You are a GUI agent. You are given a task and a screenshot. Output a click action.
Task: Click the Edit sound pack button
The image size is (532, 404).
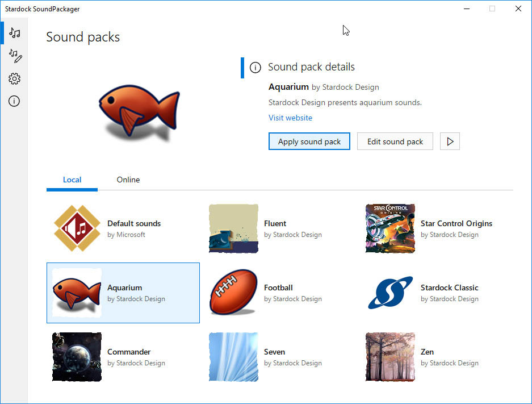point(395,141)
